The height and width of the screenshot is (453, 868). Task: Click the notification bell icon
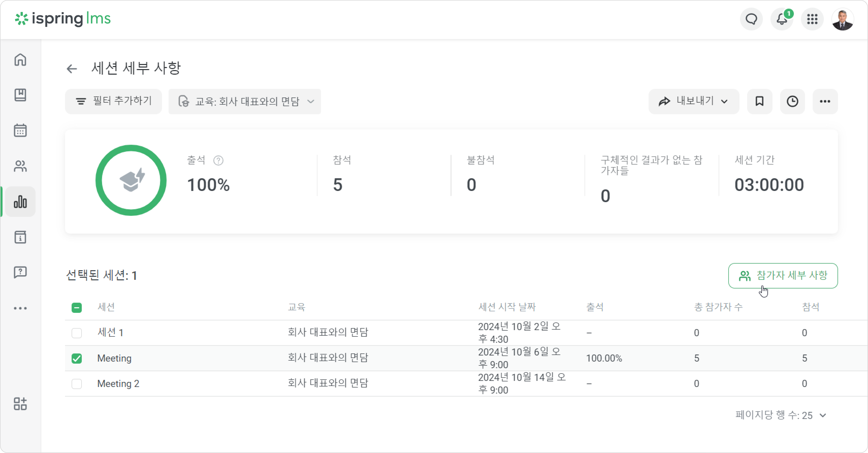pos(782,19)
